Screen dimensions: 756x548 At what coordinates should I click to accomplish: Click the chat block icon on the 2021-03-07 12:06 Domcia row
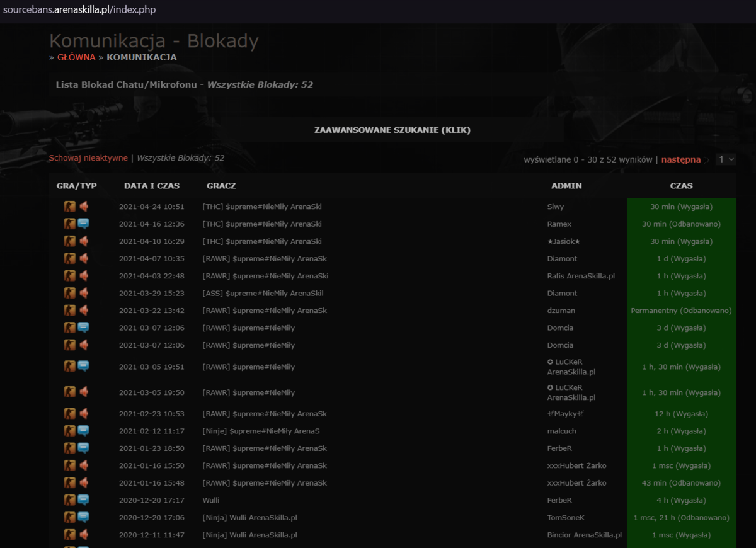[x=83, y=328]
